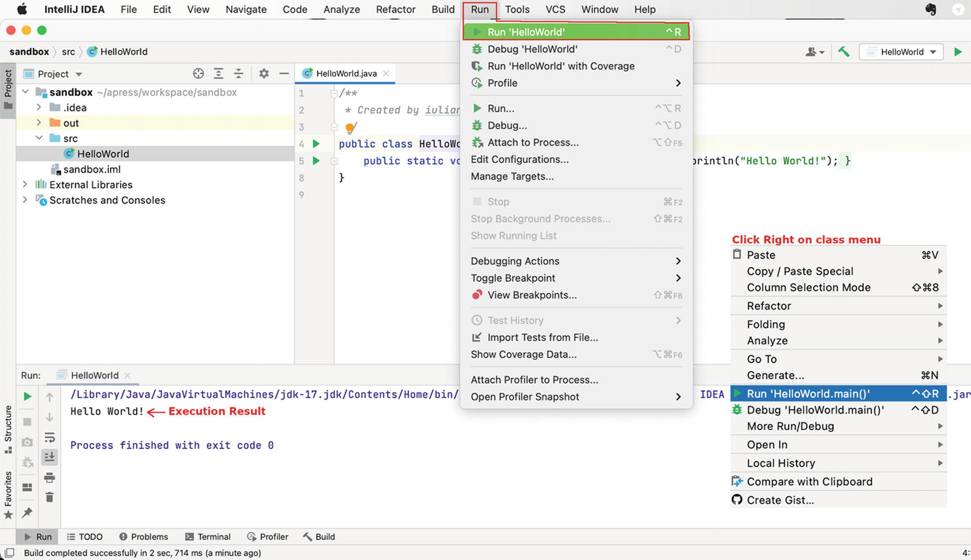
Task: Clear console with trash icon
Action: tap(49, 497)
